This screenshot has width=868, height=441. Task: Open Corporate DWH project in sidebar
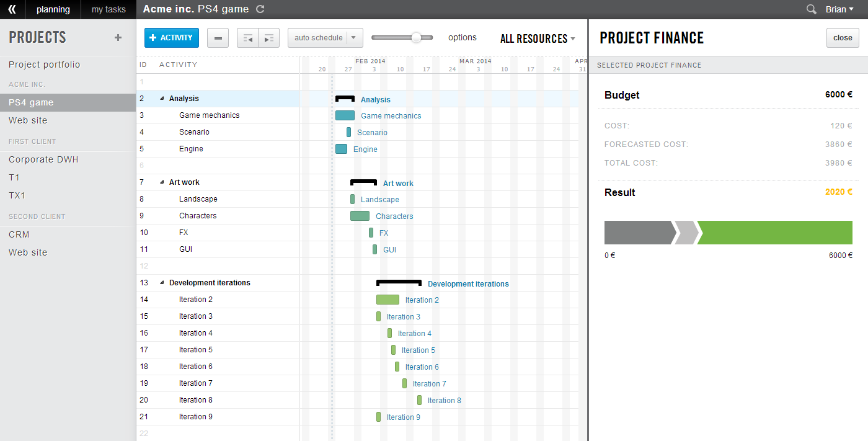(x=43, y=159)
